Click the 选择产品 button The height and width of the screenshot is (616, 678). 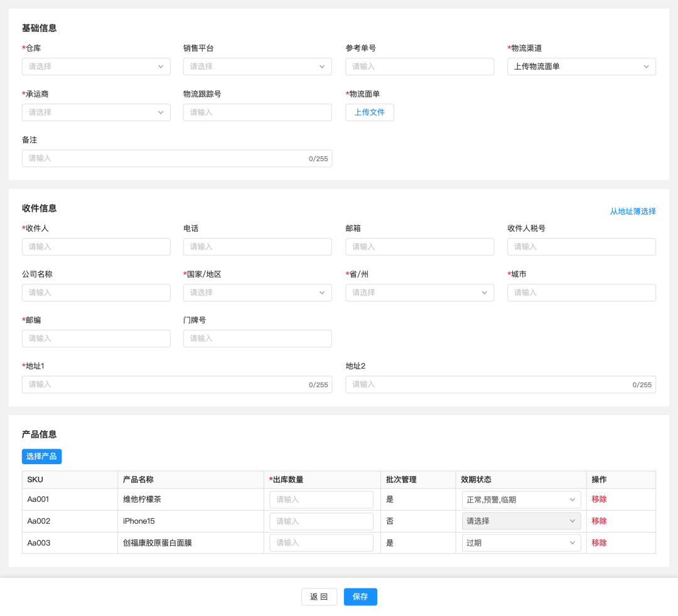coord(41,456)
